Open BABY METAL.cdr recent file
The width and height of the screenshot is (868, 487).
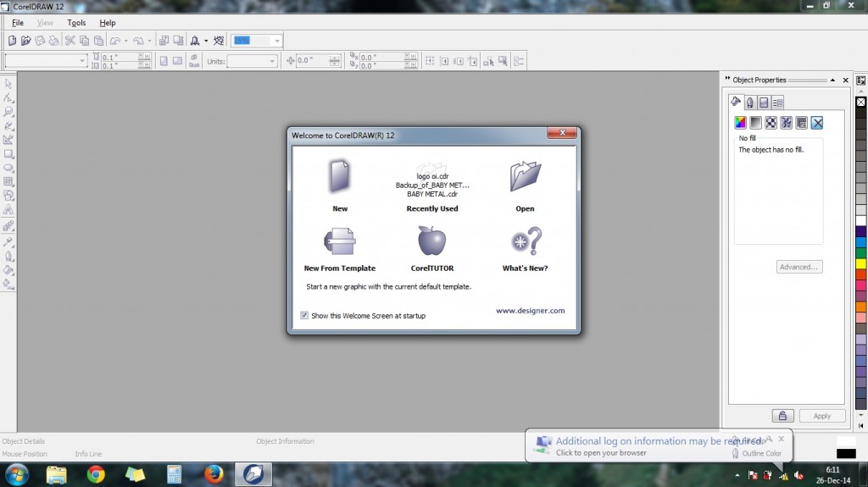(x=431, y=194)
